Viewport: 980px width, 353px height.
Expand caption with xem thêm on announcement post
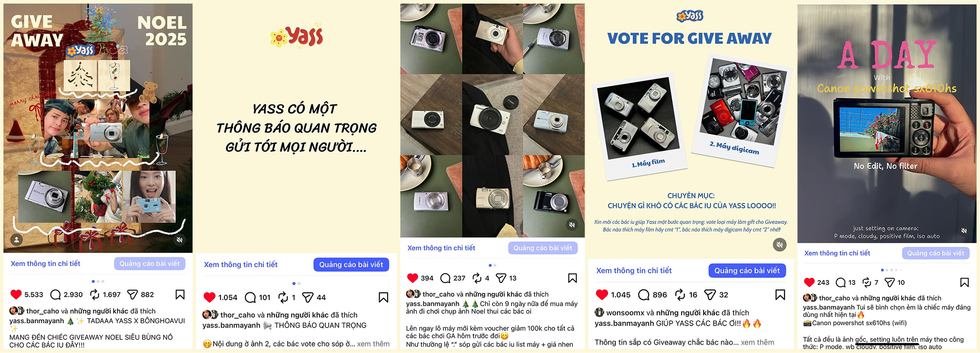pos(373,344)
